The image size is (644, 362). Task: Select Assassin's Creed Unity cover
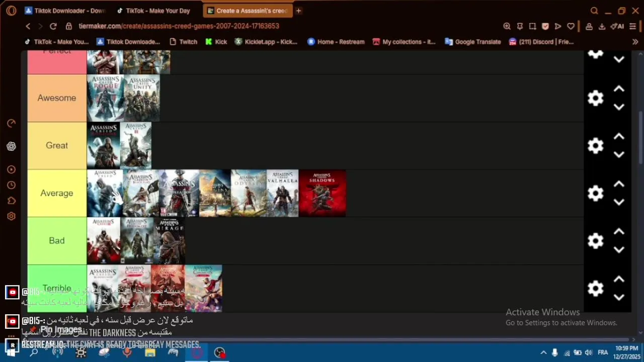(x=141, y=98)
